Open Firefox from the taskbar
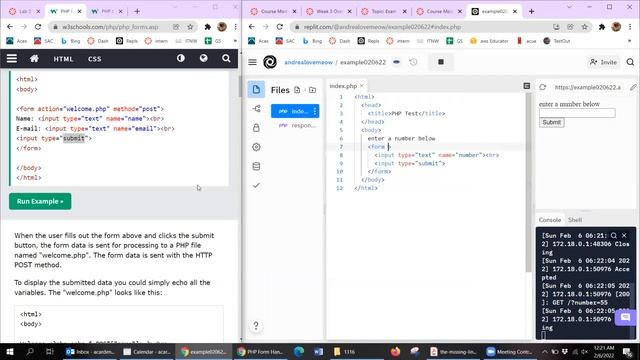640x360 pixels. pos(395,351)
